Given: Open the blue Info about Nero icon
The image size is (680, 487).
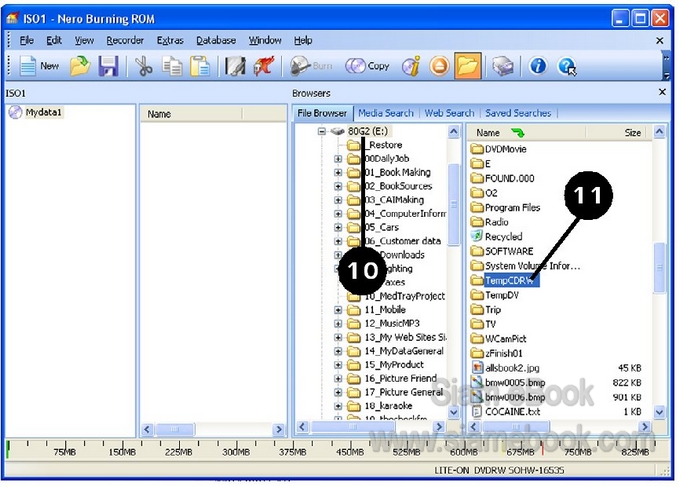Looking at the screenshot, I should pyautogui.click(x=538, y=66).
